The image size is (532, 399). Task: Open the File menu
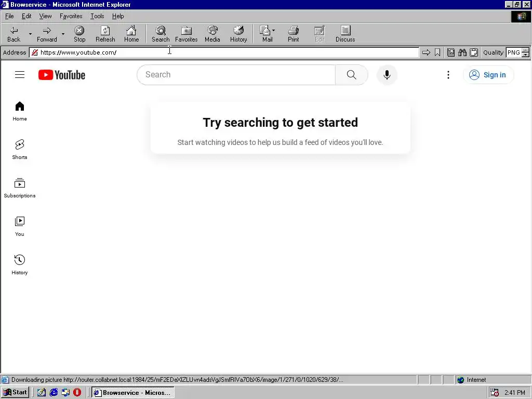click(x=9, y=16)
